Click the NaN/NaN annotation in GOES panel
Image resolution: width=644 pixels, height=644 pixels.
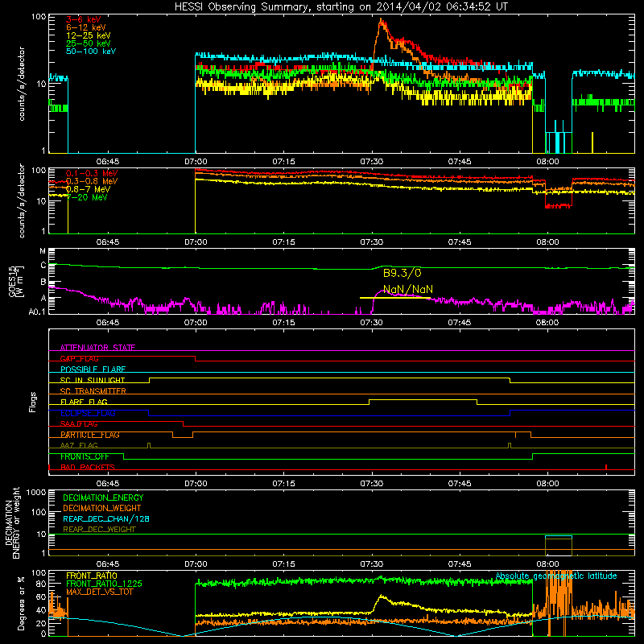408,289
